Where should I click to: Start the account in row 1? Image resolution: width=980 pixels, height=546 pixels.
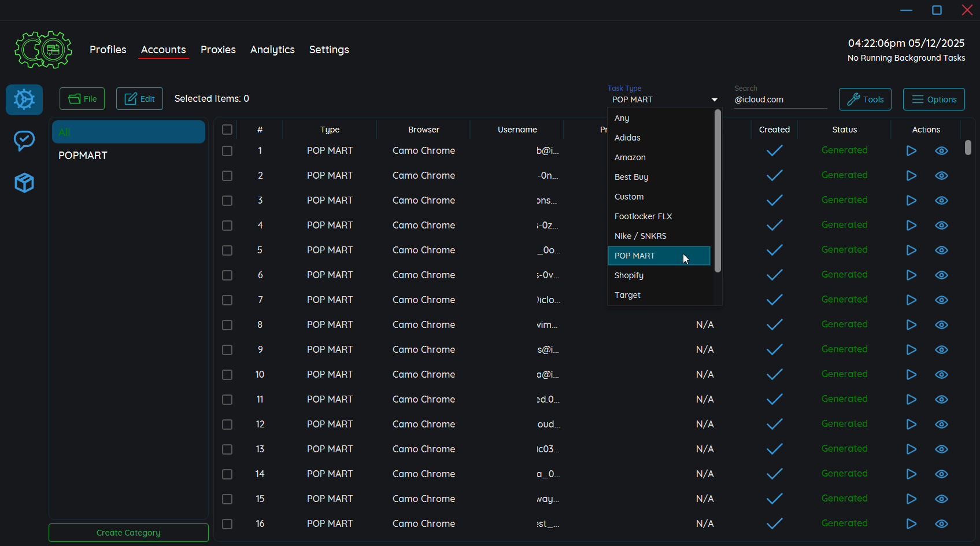[911, 151]
